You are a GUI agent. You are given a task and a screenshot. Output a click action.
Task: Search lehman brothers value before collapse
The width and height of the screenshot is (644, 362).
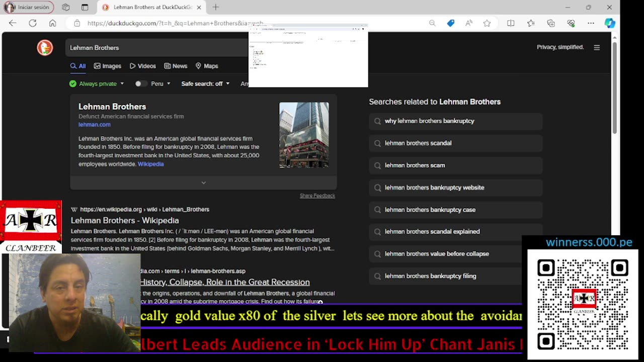coord(445,254)
